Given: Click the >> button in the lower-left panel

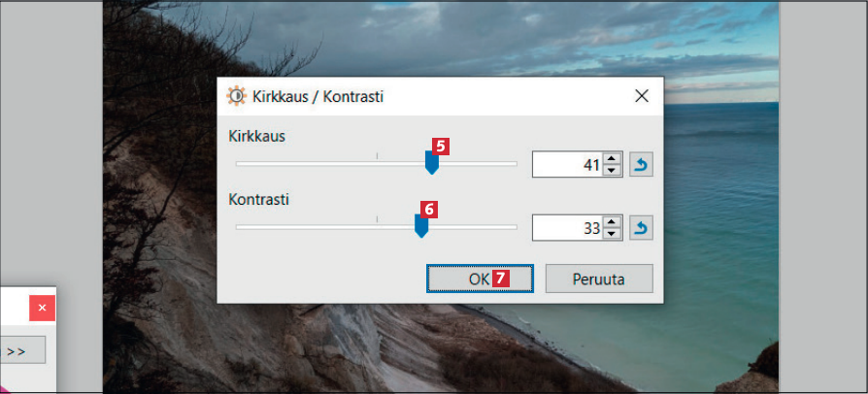Looking at the screenshot, I should pos(17,351).
